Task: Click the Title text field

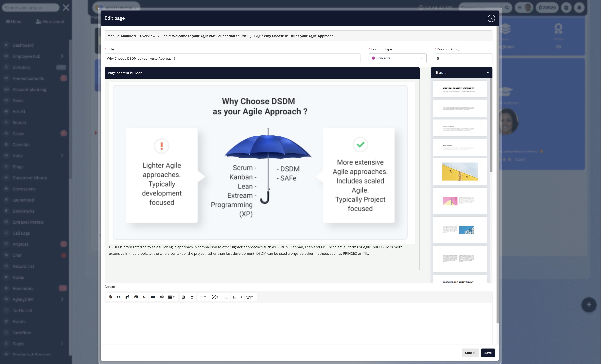Action: 232,58
